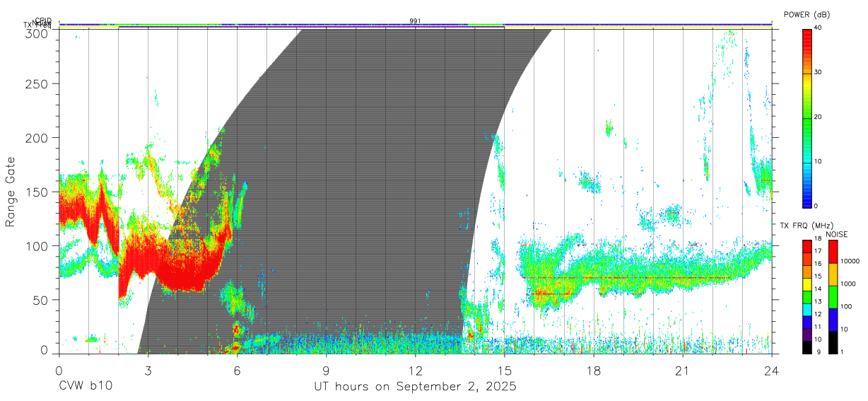This screenshot has height=401, width=868.
Task: Click the 18 hour tick on the time axis
Action: (594, 370)
